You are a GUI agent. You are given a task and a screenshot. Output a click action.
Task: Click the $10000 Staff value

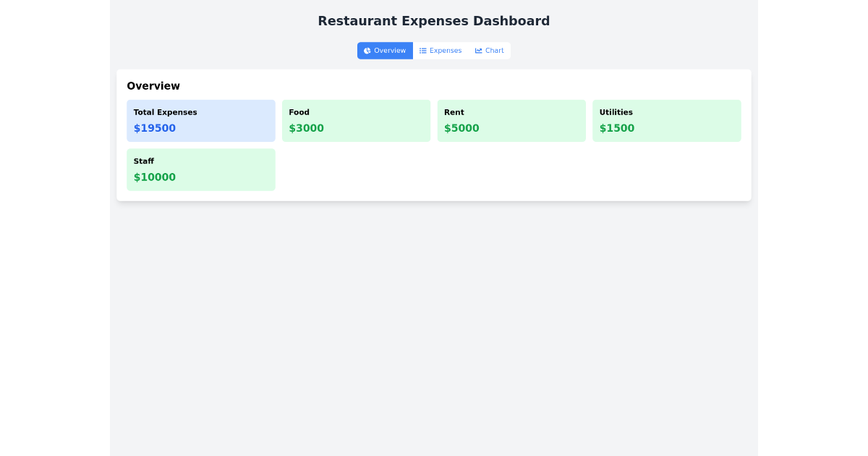(154, 177)
